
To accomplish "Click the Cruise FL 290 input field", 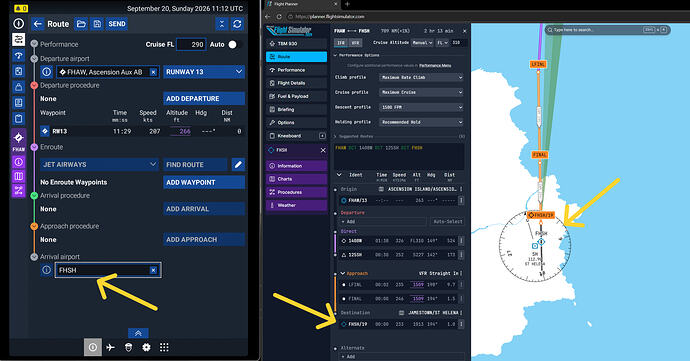I will pos(191,44).
